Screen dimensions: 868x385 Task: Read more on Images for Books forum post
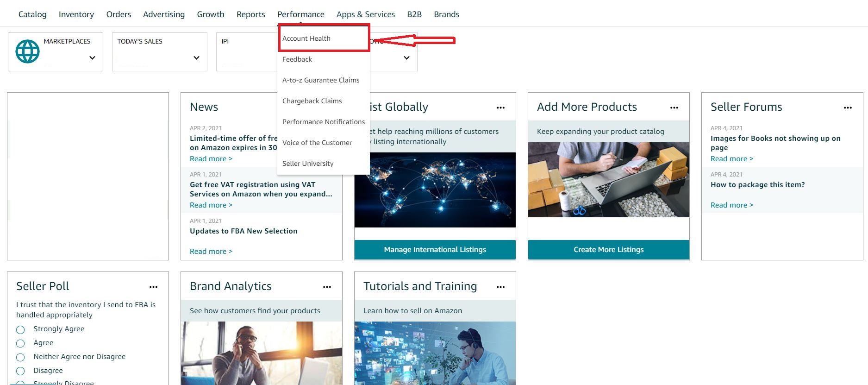[x=732, y=159]
